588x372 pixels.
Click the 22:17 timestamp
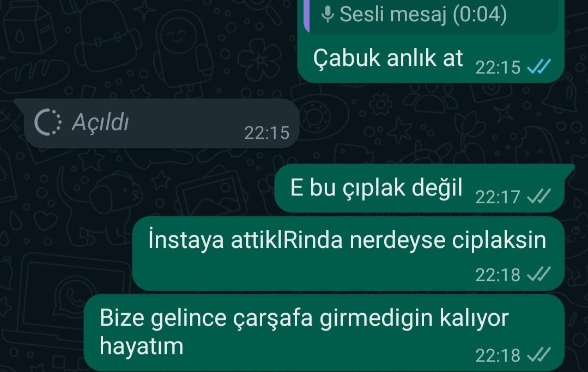[498, 197]
